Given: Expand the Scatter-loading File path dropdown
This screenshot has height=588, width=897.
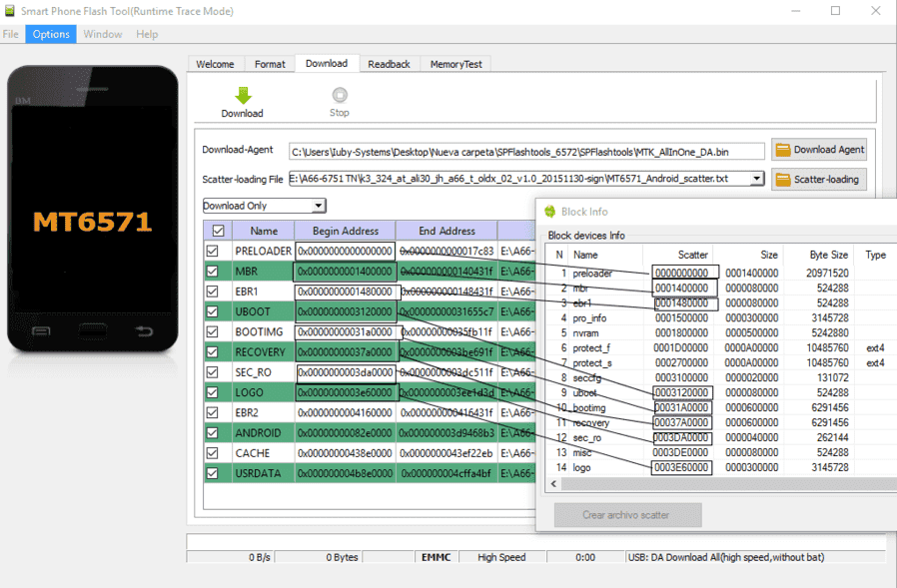Looking at the screenshot, I should coord(757,179).
